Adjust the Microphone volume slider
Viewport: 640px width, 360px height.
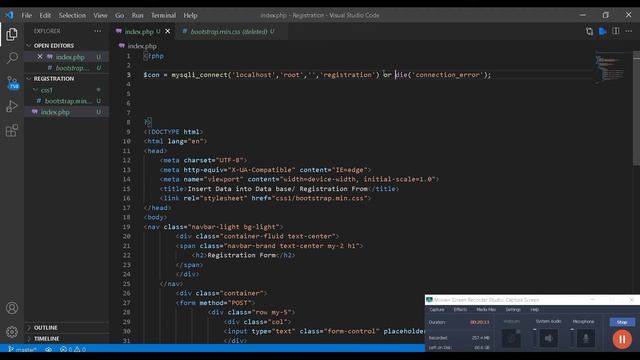(572, 338)
